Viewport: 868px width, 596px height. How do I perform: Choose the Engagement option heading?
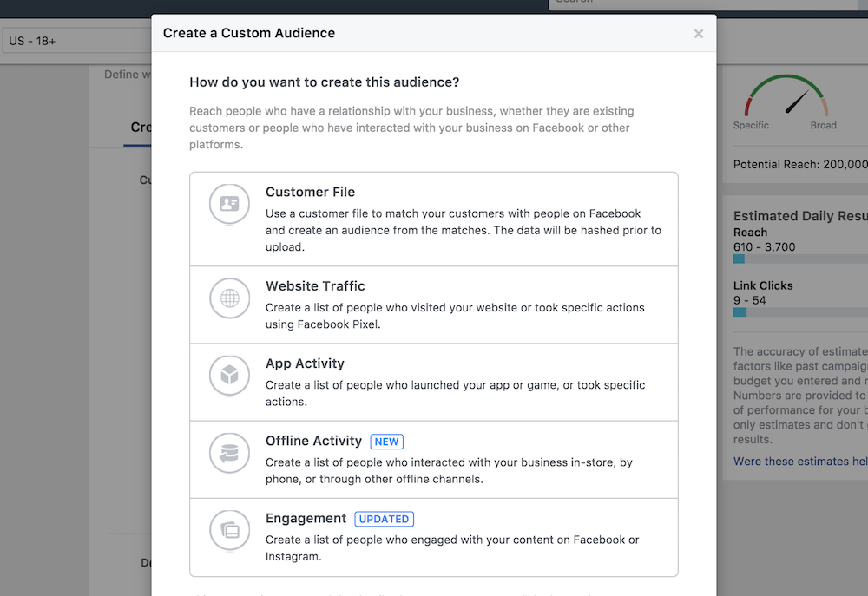(x=306, y=518)
